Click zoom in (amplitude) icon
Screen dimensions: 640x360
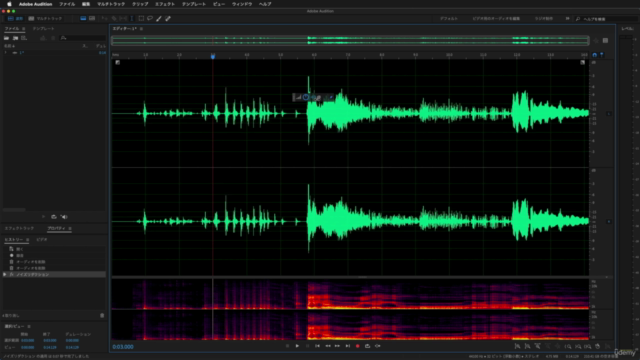click(517, 346)
